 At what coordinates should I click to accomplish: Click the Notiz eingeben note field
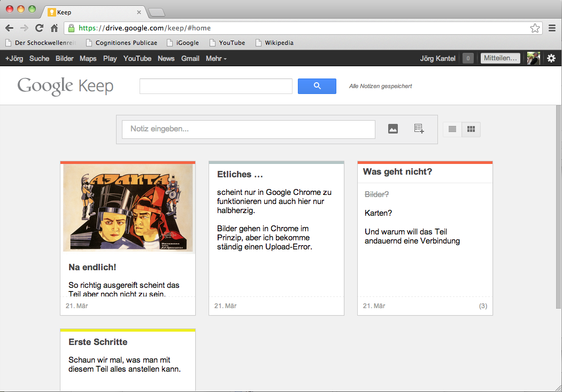tap(249, 129)
